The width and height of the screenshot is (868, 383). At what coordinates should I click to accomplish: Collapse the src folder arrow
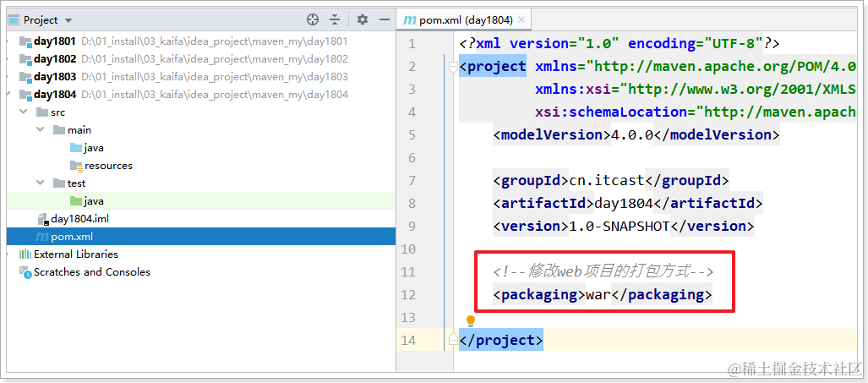24,112
